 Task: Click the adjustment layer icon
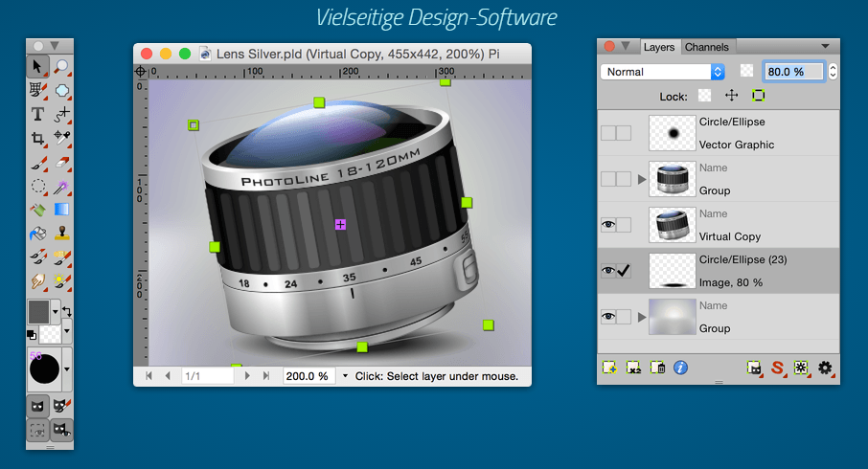click(801, 368)
